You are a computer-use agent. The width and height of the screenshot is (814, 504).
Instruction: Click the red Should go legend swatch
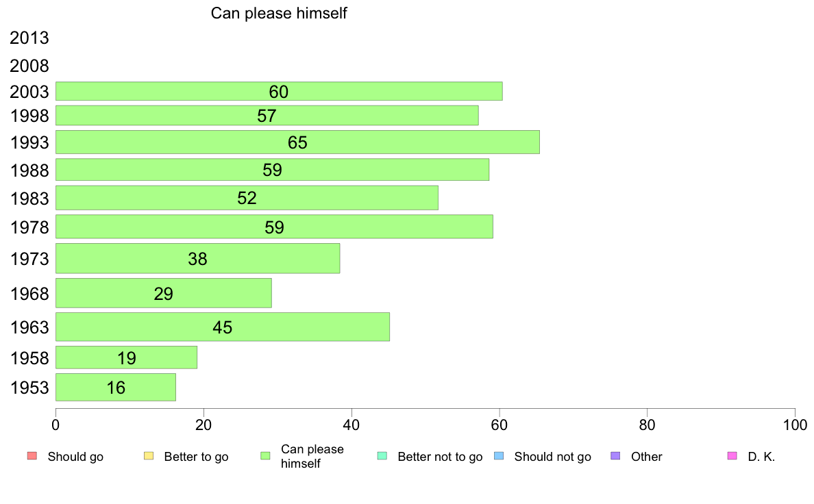point(32,456)
